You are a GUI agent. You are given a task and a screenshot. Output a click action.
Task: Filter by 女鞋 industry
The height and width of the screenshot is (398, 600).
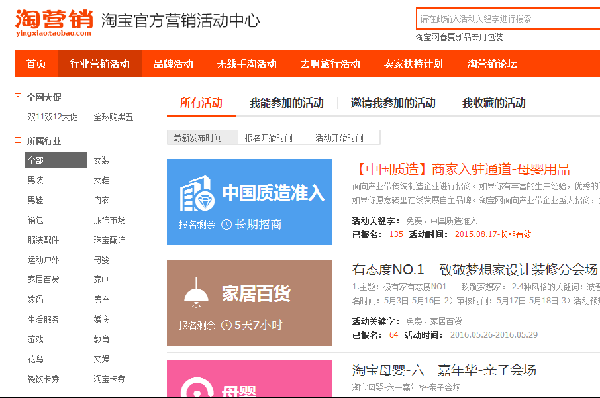(101, 180)
